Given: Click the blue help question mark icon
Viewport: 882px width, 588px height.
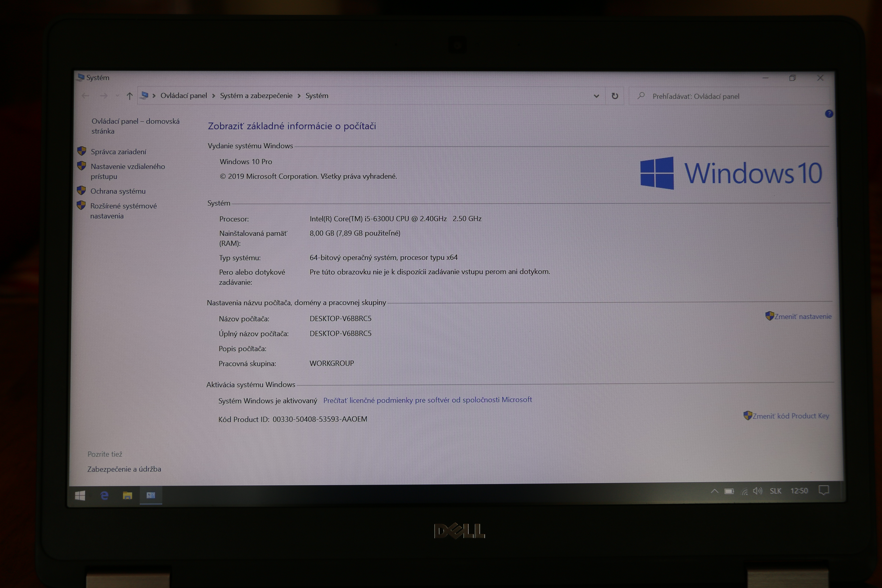Looking at the screenshot, I should (x=829, y=114).
